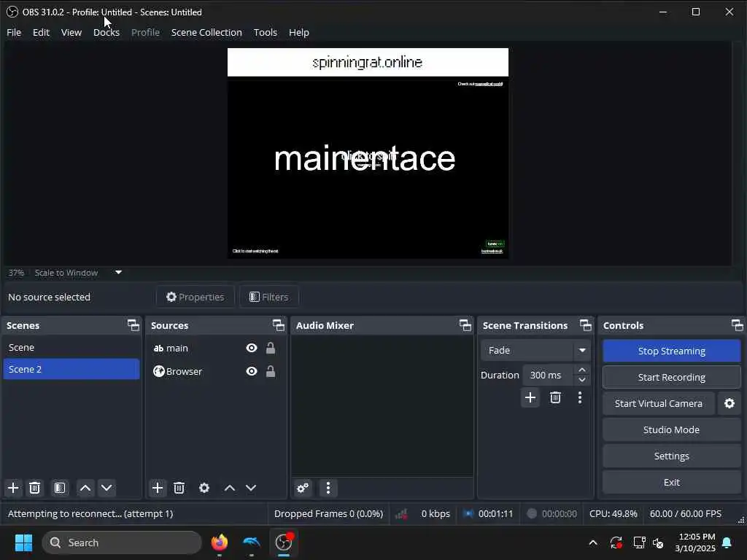Viewport: 747px width, 560px height.
Task: Open the Scene Collection menu
Action: [x=206, y=32]
